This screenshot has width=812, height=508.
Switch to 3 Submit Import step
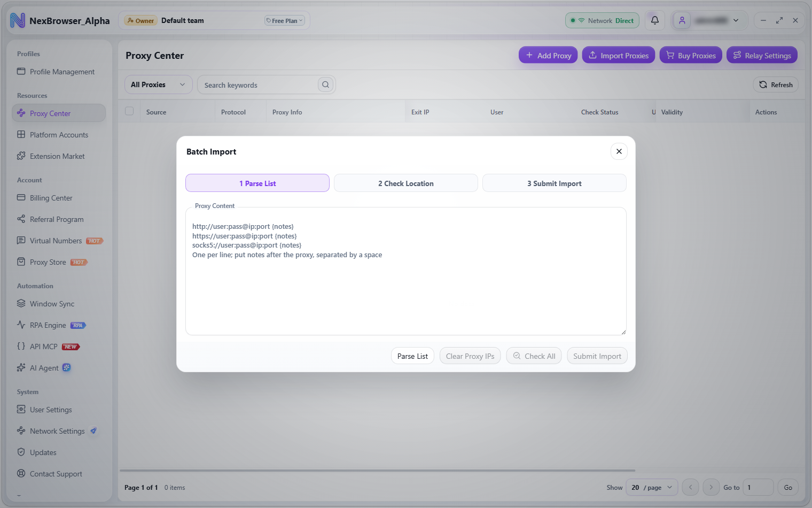tap(555, 183)
